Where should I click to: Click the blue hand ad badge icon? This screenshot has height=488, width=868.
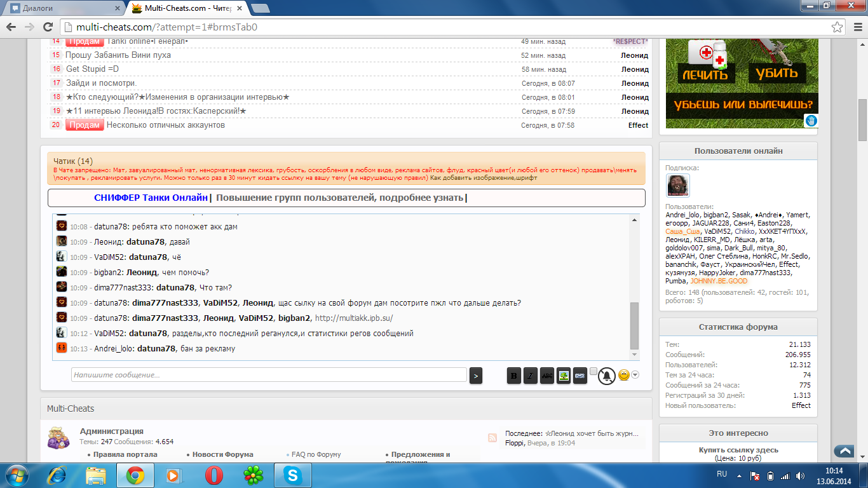811,121
